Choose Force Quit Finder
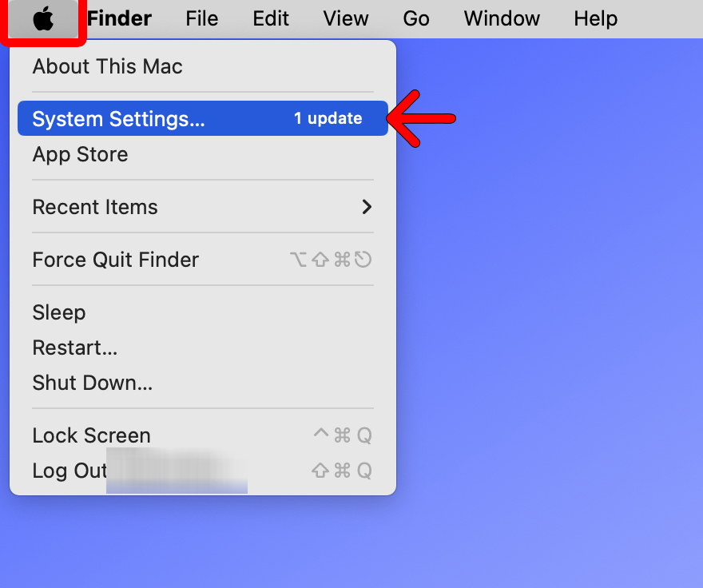Screen dimensions: 703x588 [115, 260]
